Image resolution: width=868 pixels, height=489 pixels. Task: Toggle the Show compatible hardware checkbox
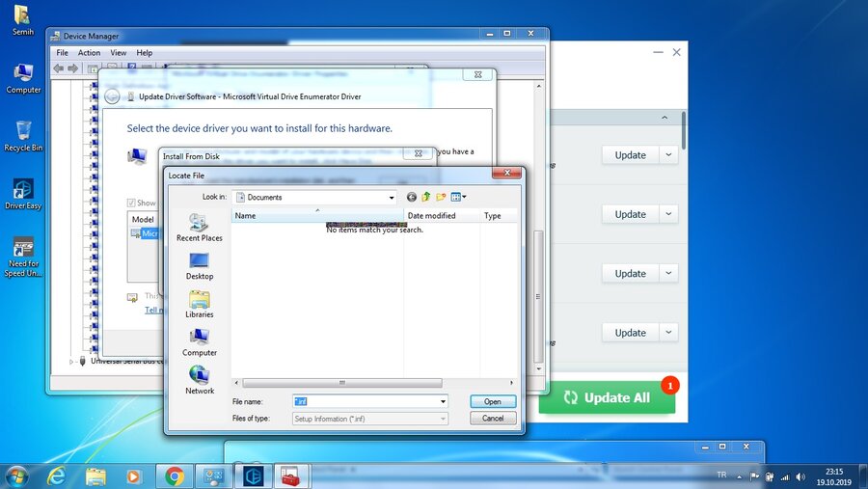[131, 203]
